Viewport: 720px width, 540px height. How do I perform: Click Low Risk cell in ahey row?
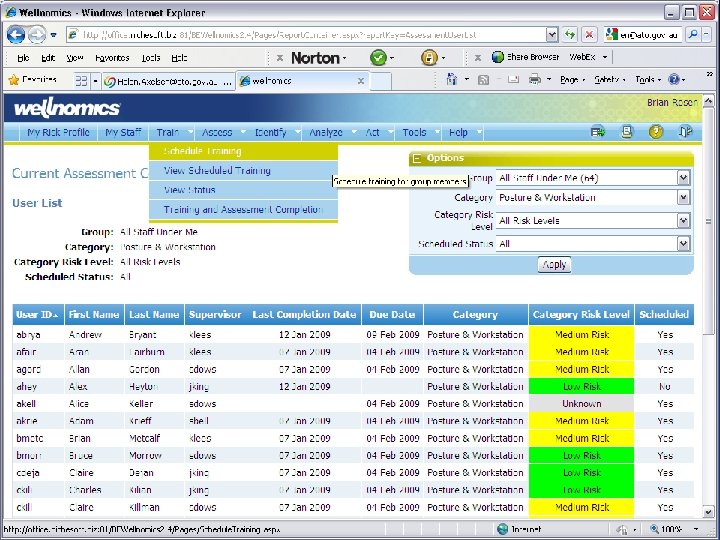tap(581, 387)
